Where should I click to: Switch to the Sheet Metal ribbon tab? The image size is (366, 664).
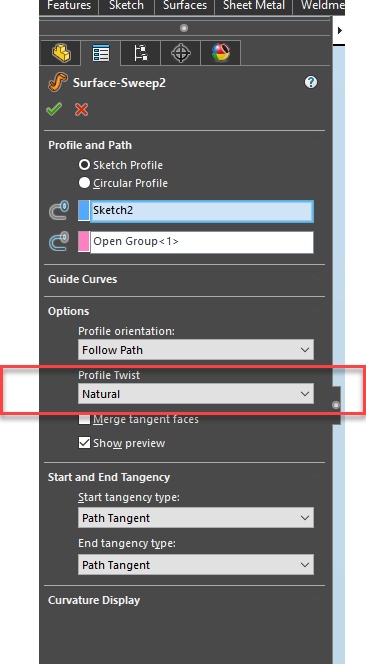tap(254, 6)
